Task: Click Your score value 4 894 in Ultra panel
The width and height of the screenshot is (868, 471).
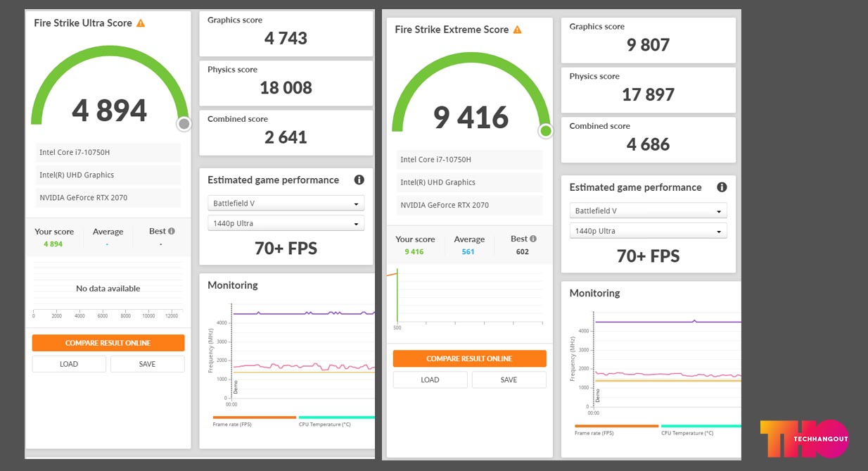Action: point(53,244)
